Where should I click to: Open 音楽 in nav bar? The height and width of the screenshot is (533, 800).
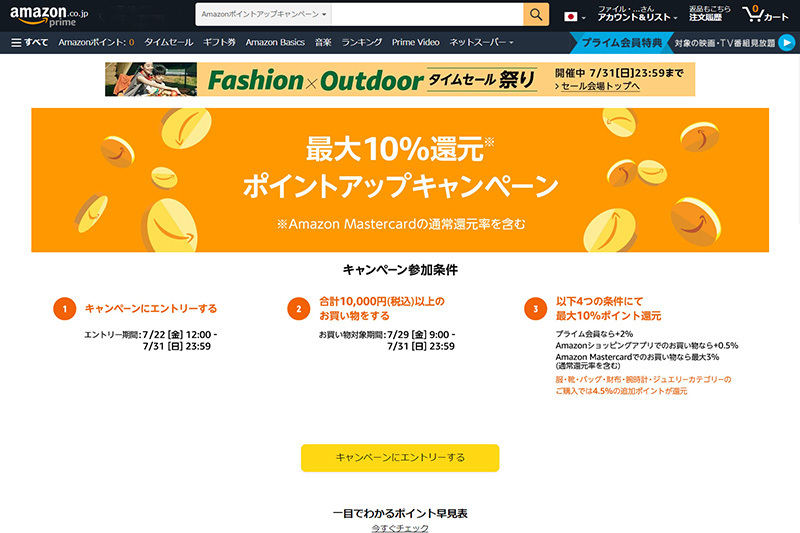[x=323, y=42]
